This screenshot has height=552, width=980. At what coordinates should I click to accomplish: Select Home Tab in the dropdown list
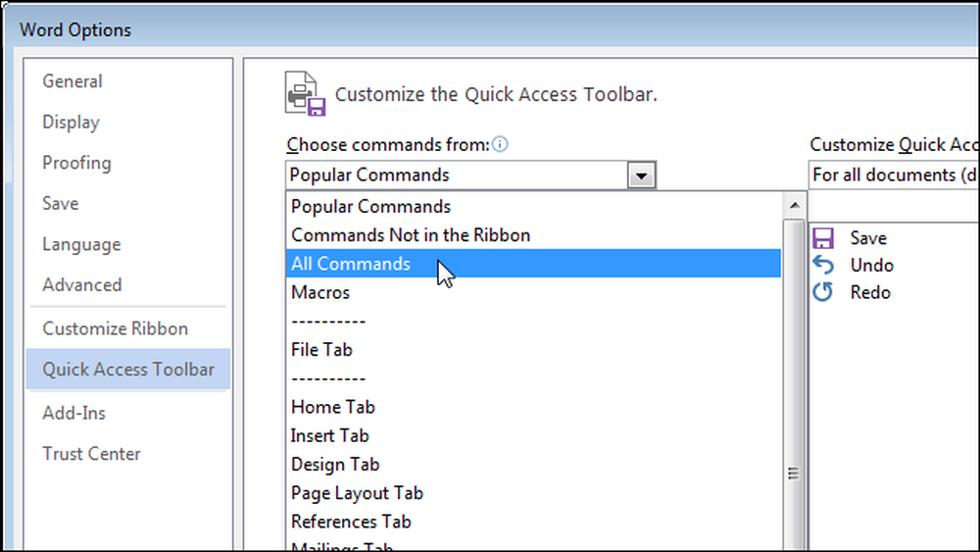[x=533, y=407]
